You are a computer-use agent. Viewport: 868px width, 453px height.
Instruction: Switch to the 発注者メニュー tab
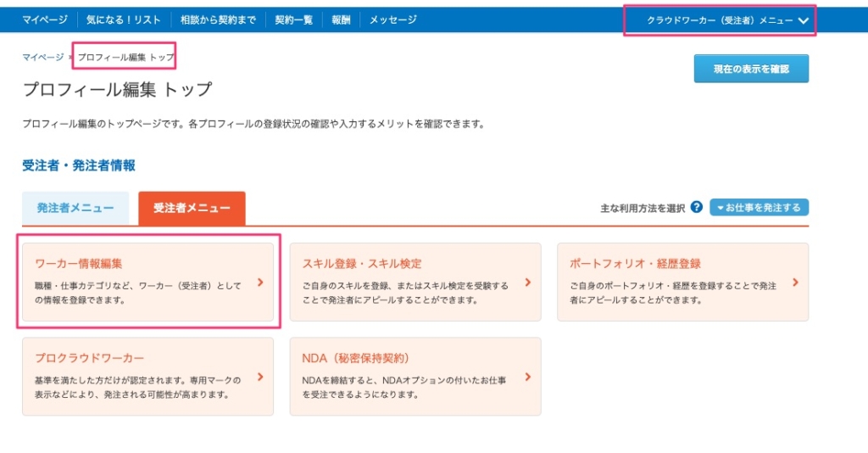tap(75, 208)
